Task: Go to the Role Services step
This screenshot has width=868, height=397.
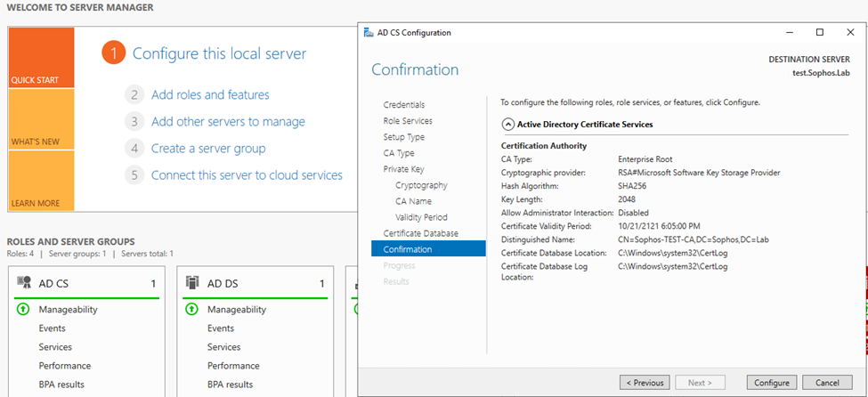Action: tap(408, 121)
